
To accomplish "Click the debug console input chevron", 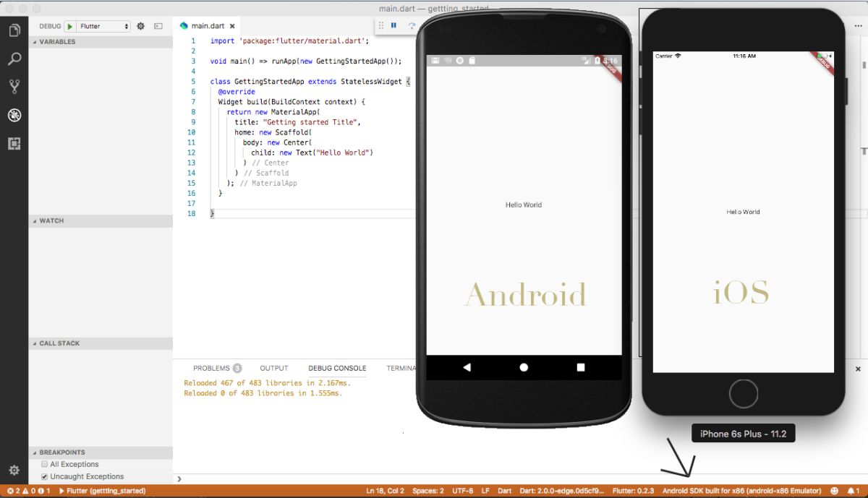I will 179,478.
